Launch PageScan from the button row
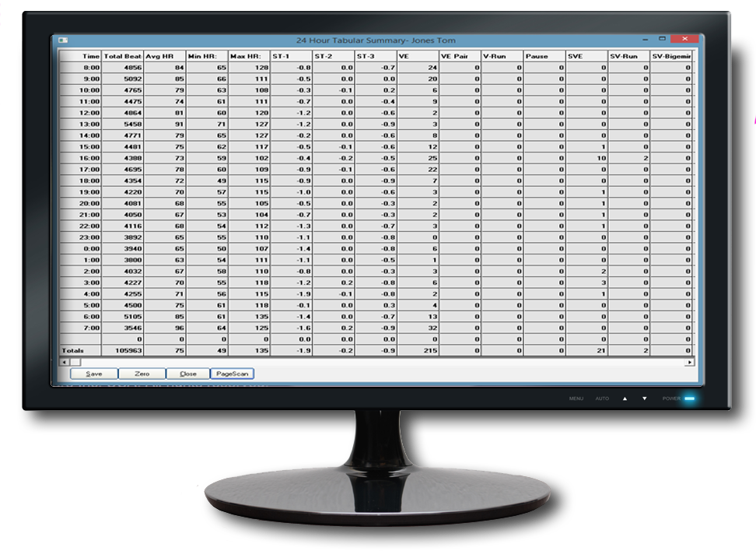Viewport: 756px width, 558px height. tap(233, 374)
